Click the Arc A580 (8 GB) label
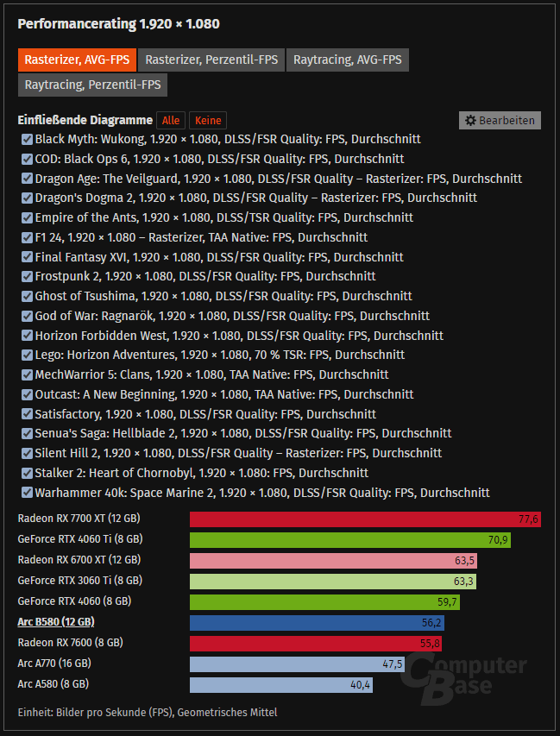The image size is (560, 736). 53,684
